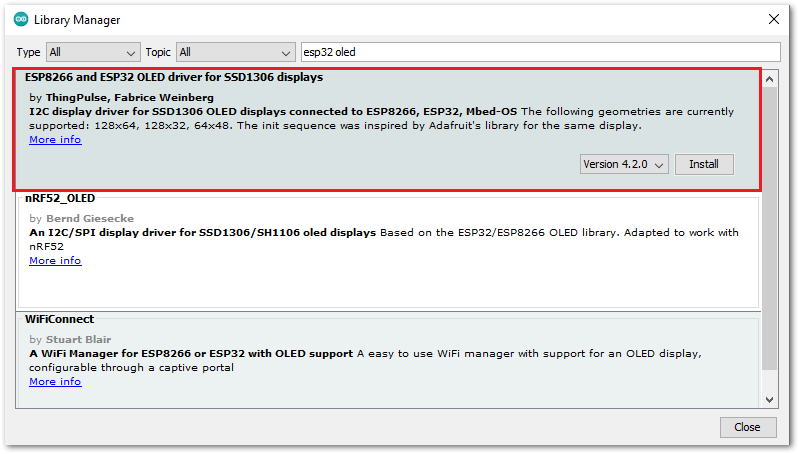Open the Topic filter dropdown
Screen dimensions: 799x454
click(x=236, y=52)
